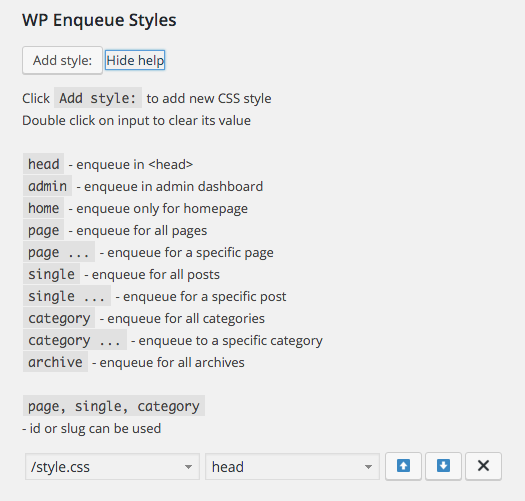Click the archive code tag

[x=55, y=362]
